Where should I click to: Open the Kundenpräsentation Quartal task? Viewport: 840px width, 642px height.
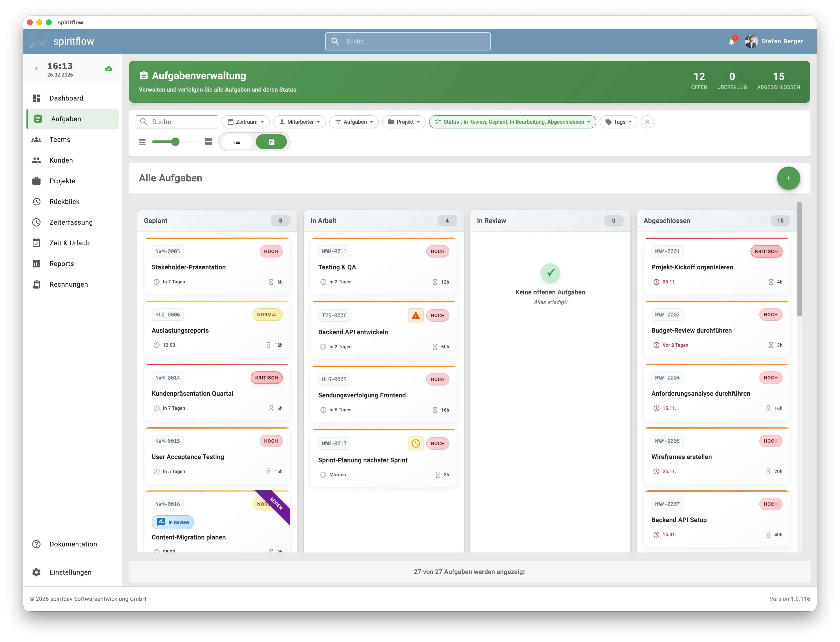tap(217, 393)
